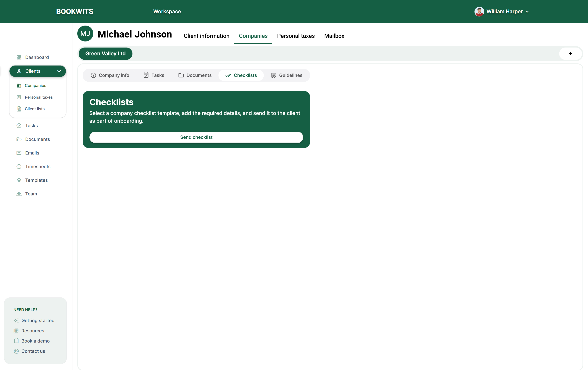Click the Contact us at-sign icon
588x370 pixels.
[16, 351]
